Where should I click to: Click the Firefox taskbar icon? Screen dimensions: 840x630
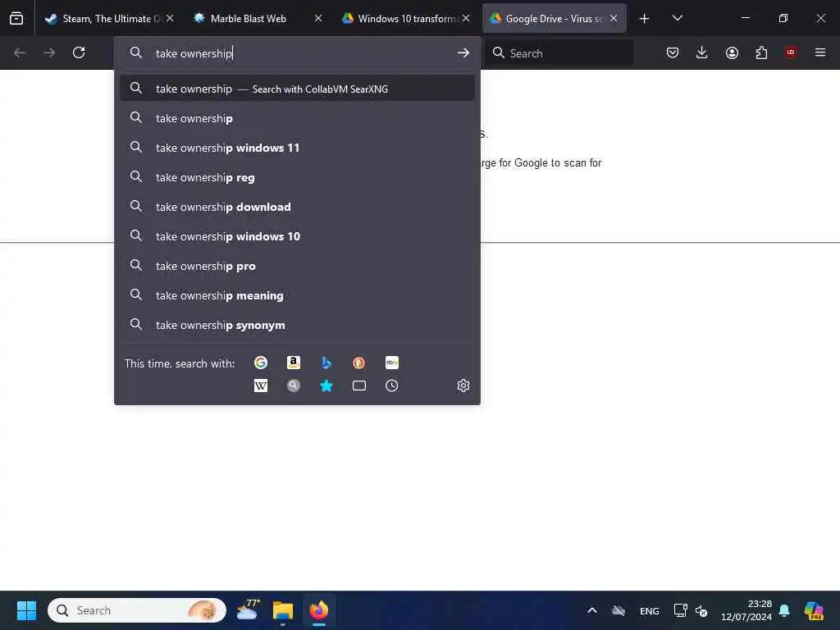click(319, 610)
